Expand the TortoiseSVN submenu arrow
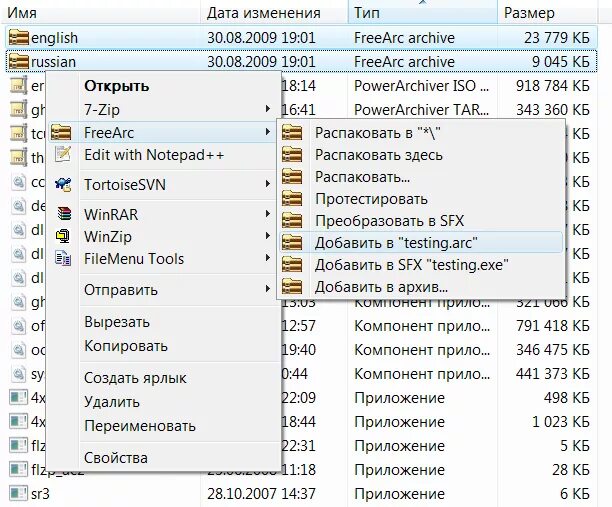 coord(268,184)
